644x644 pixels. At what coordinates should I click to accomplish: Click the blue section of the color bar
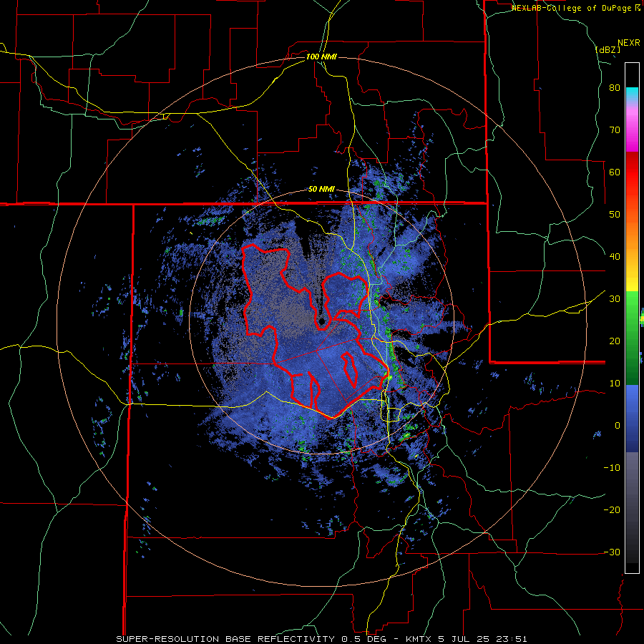pos(632,419)
